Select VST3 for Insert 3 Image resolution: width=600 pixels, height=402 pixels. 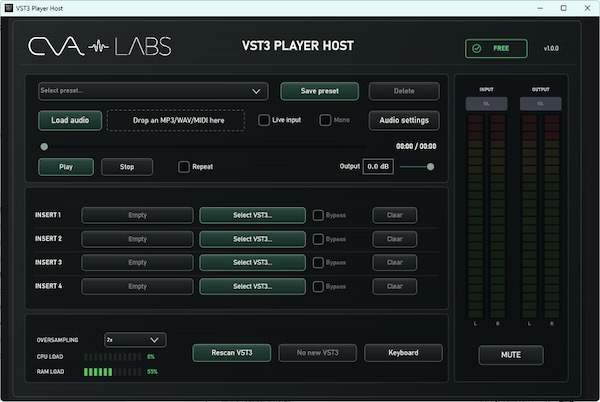click(x=253, y=262)
